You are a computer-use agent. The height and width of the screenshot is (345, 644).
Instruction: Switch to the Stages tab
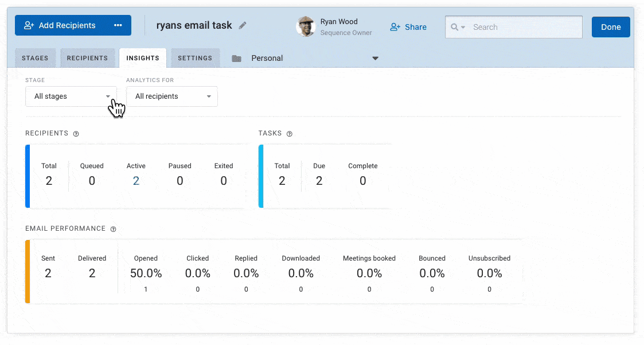tap(35, 58)
